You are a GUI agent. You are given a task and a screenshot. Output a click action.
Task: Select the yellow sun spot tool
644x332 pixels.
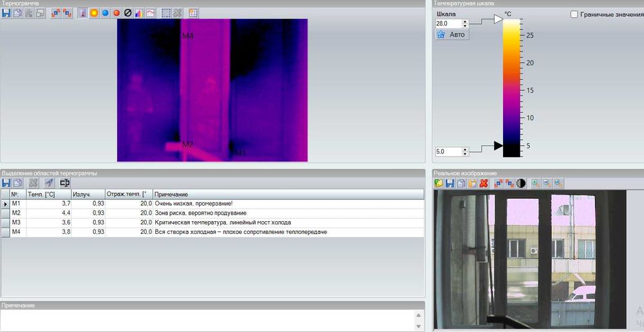point(94,13)
